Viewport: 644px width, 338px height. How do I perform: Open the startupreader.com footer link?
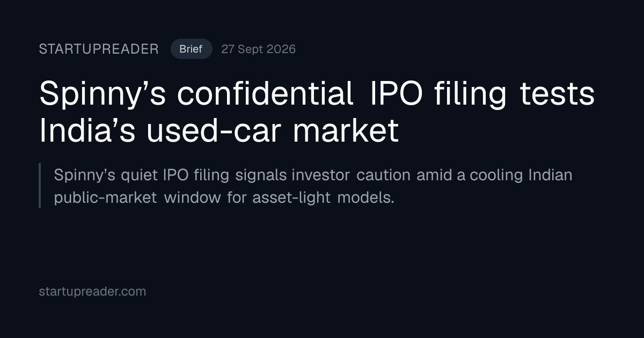point(92,292)
